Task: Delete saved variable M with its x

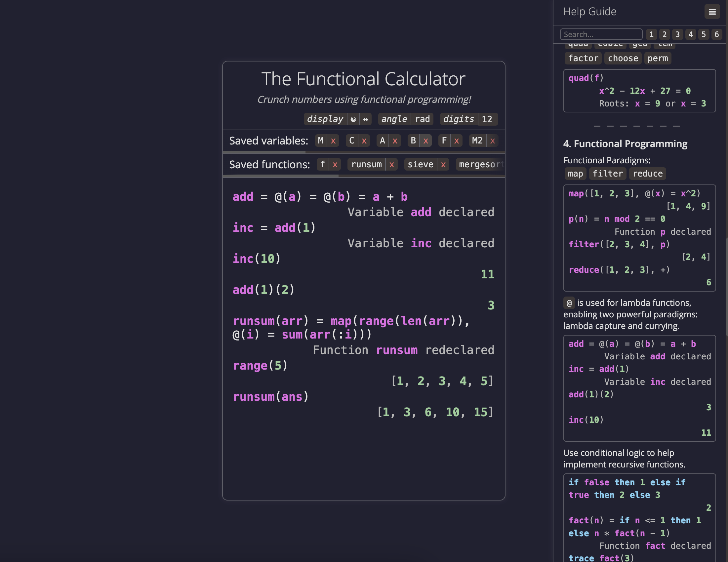Action: tap(333, 141)
